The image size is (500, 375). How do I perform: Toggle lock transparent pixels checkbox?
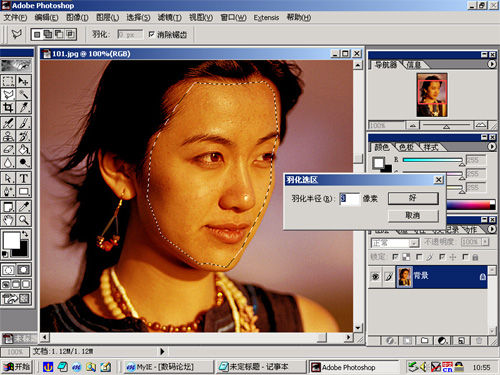click(395, 257)
